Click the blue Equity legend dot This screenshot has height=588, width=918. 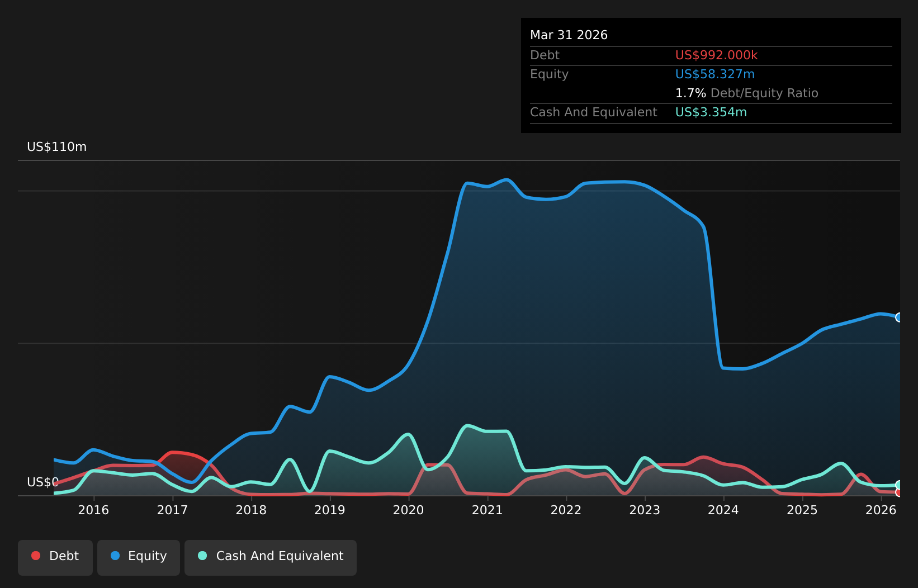115,556
